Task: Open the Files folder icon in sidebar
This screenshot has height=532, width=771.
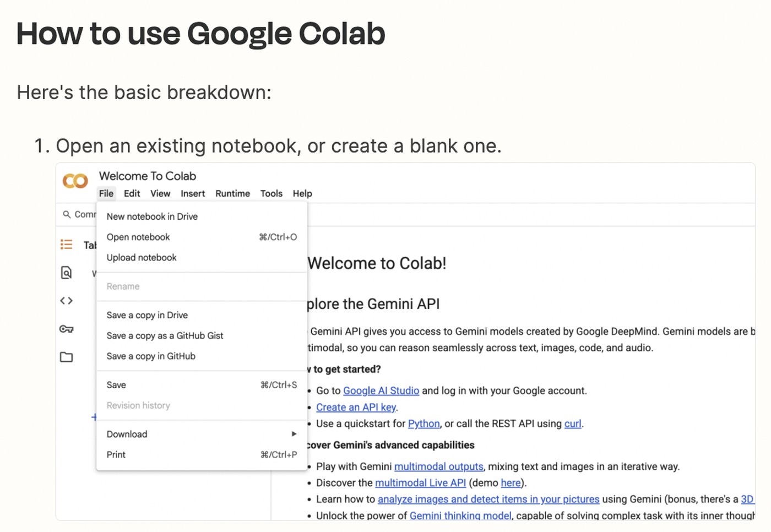Action: 66,357
